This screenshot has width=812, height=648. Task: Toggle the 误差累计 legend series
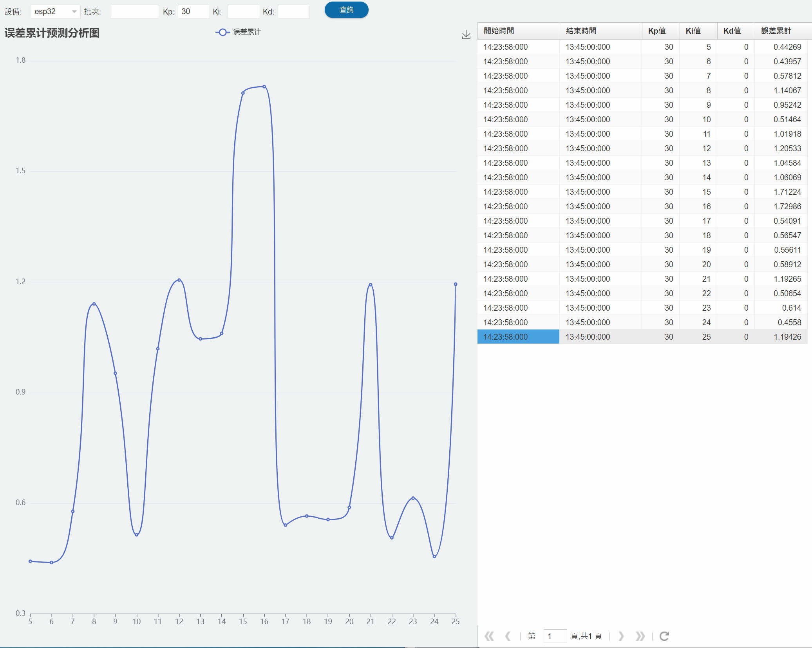(x=238, y=32)
